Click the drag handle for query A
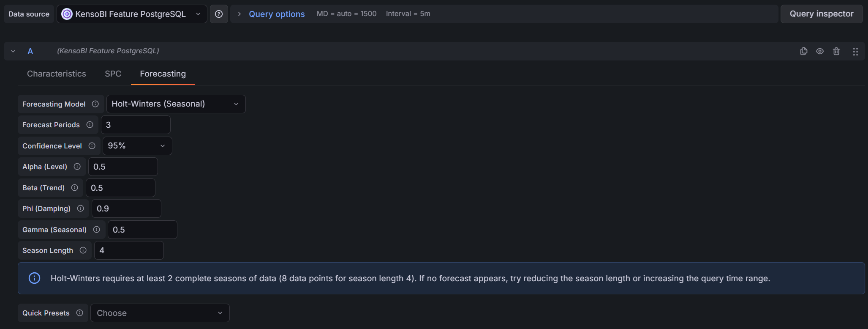Image resolution: width=868 pixels, height=329 pixels. (x=855, y=51)
